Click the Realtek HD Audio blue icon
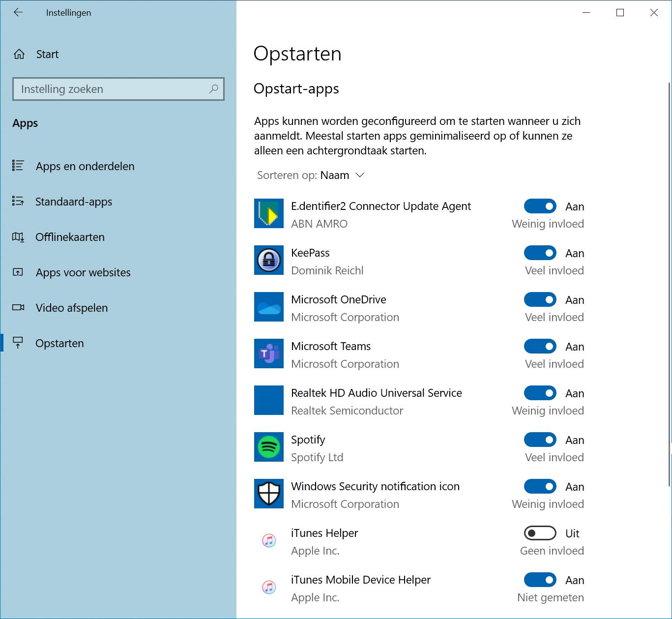Image resolution: width=672 pixels, height=619 pixels. pos(269,400)
